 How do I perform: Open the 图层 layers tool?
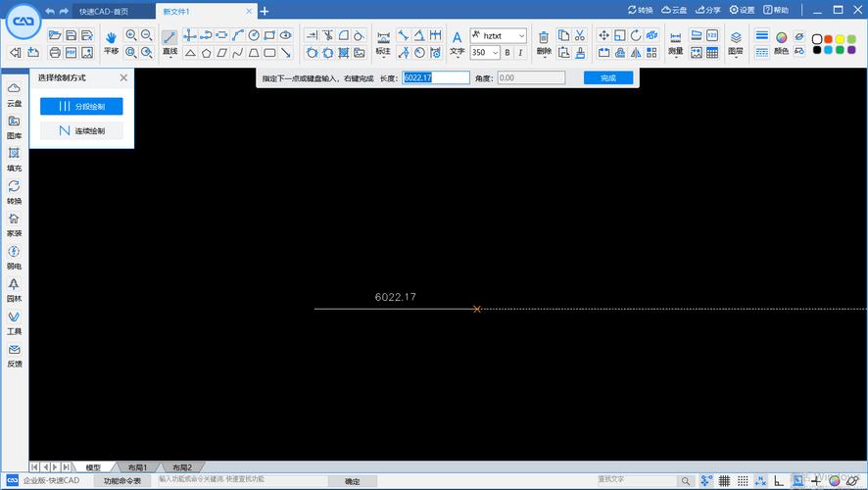pos(736,37)
